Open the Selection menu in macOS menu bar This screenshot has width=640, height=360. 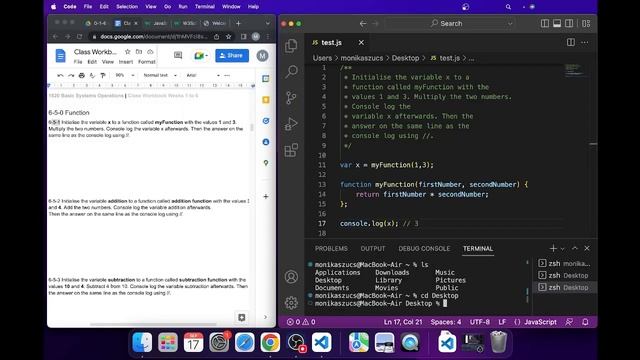[x=127, y=7]
